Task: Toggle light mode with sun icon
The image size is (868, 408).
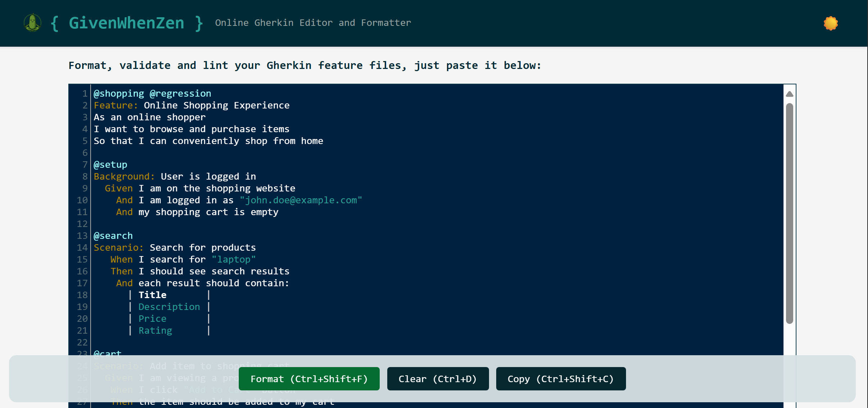Action: click(x=831, y=23)
